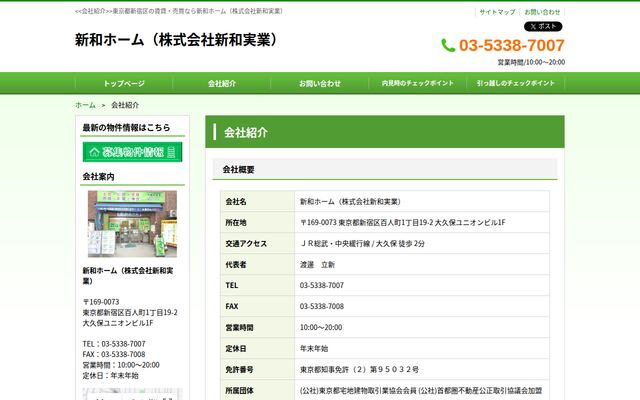Image resolution: width=640 pixels, height=400 pixels.
Task: Click the 定休日 table label
Action: (x=236, y=349)
